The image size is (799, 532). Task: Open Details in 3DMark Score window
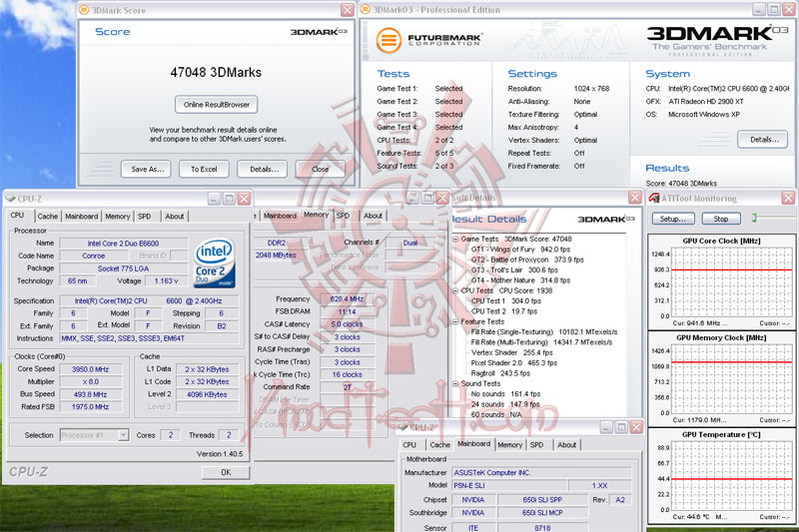pyautogui.click(x=263, y=169)
